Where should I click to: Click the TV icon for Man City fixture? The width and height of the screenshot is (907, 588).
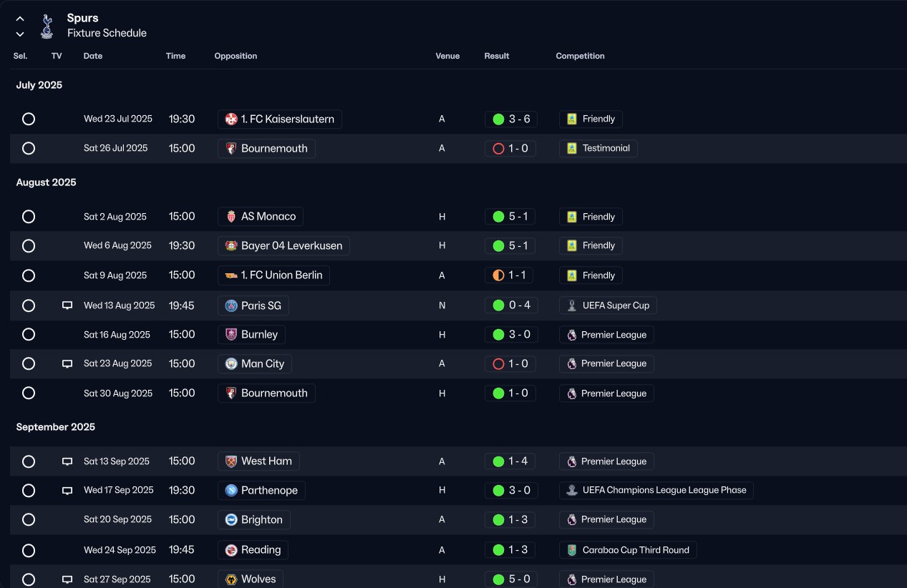tap(67, 363)
